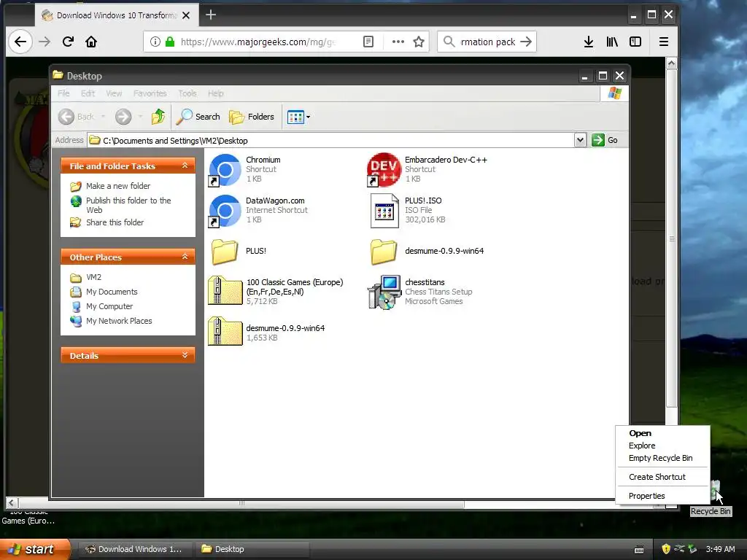Select 100 Classic Games zip archive
This screenshot has height=560, width=747.
(225, 290)
